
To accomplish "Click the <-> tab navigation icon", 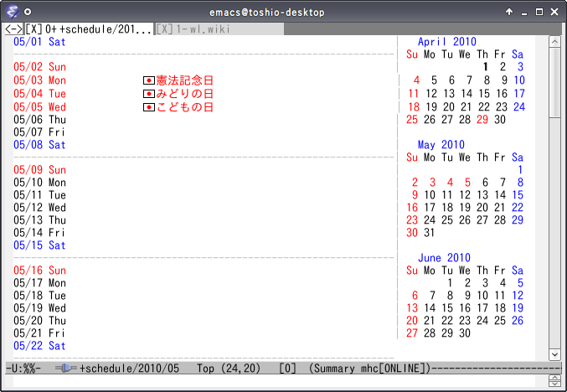I will click(13, 29).
